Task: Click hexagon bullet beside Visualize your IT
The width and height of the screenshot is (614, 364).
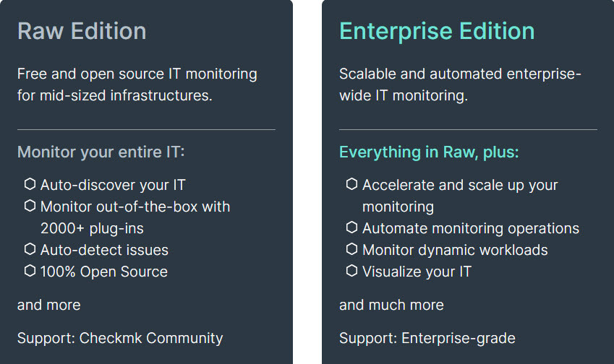Action: (x=351, y=271)
